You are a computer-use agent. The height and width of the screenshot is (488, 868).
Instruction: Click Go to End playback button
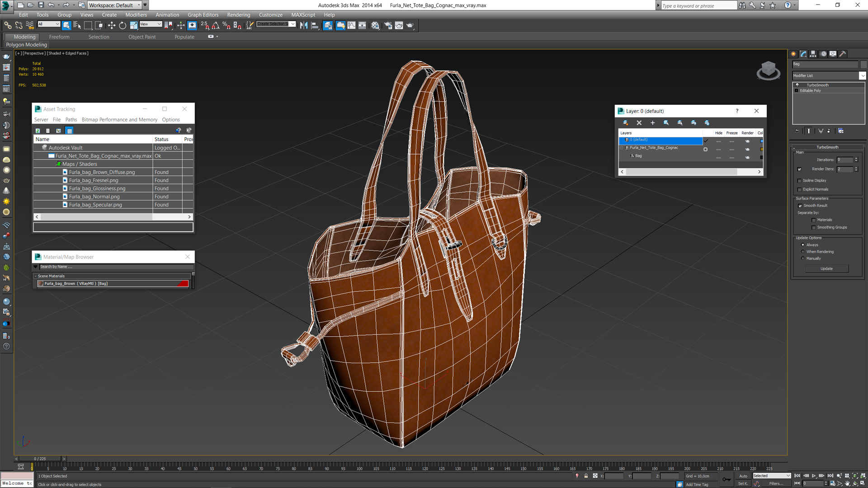[x=830, y=476]
